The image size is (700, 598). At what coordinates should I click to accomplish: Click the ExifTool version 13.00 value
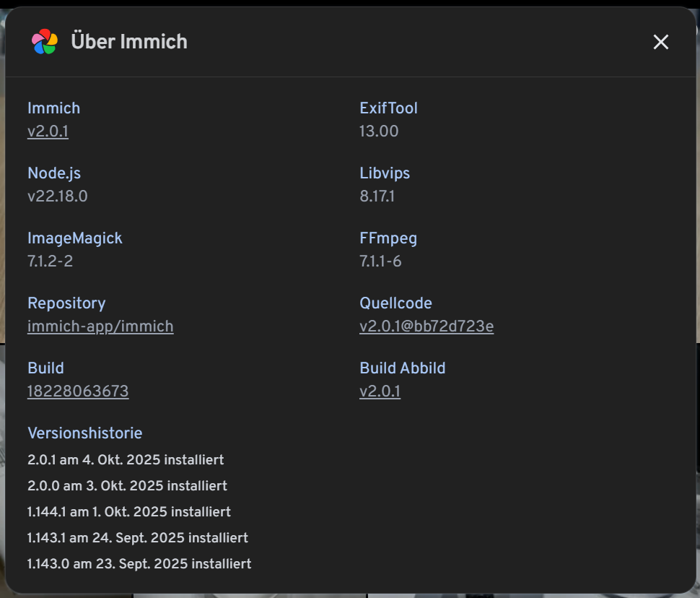pyautogui.click(x=379, y=131)
